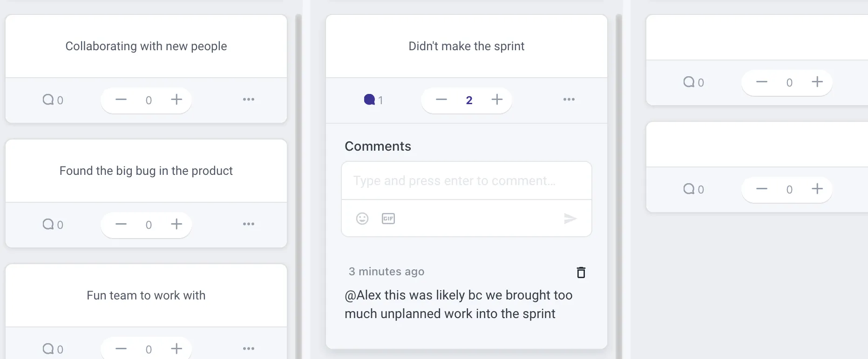
Task: Remove a vote from 'Didn't make the sprint'
Action: pyautogui.click(x=441, y=100)
